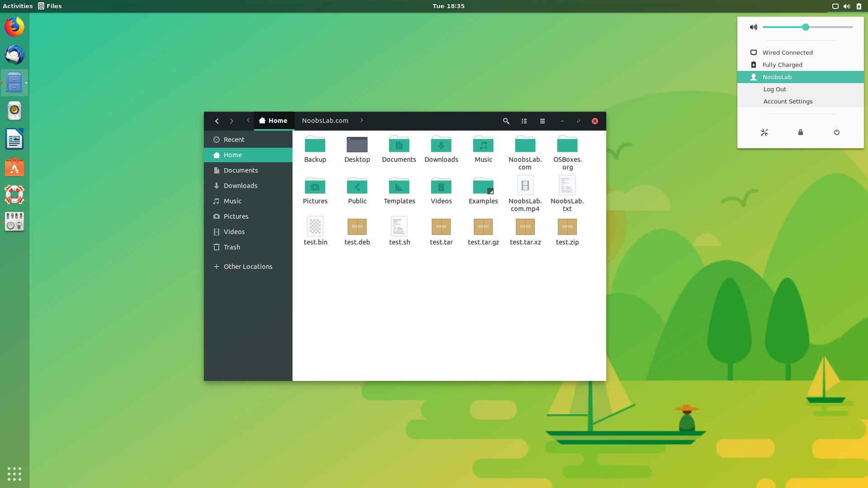Open system settings tools icon
This screenshot has width=868, height=488.
coord(764,132)
